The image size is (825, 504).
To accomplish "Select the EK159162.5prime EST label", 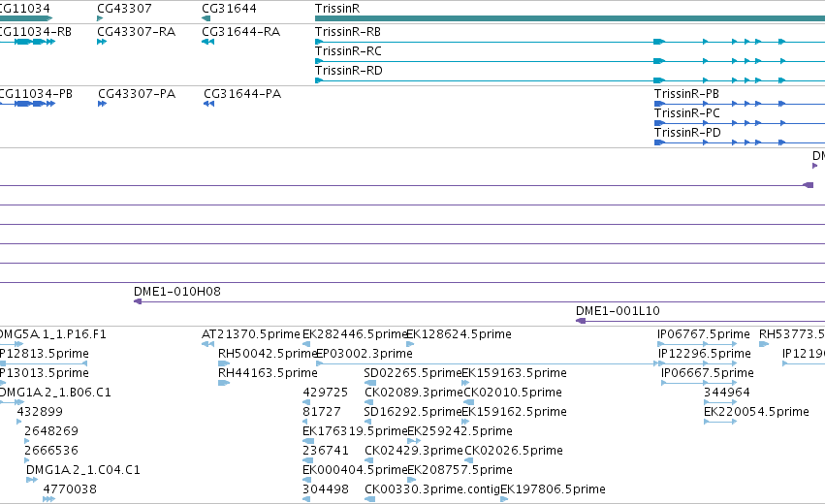I will [x=514, y=412].
